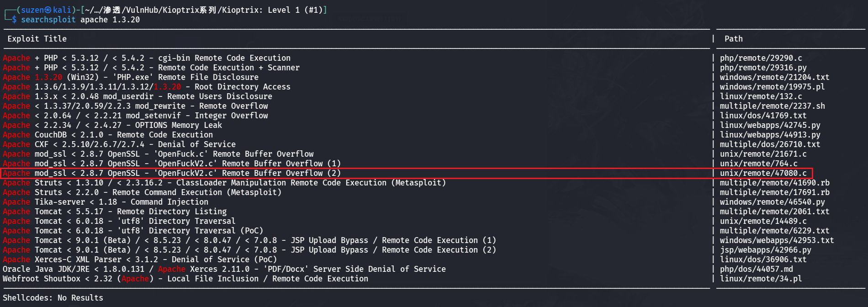868x307 pixels.
Task: Click the multiple/remote/2237.sh path
Action: pyautogui.click(x=772, y=106)
